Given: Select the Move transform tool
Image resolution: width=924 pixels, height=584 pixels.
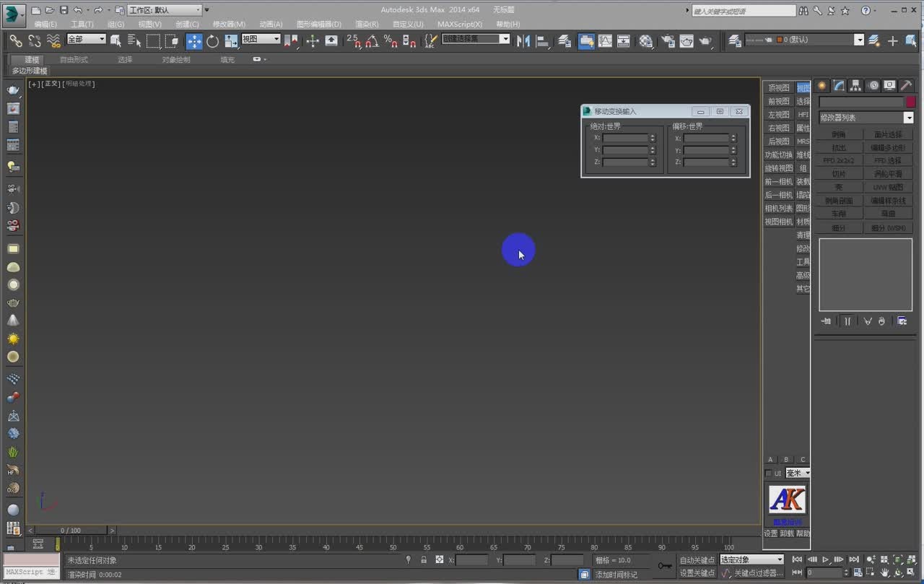Looking at the screenshot, I should coord(194,41).
